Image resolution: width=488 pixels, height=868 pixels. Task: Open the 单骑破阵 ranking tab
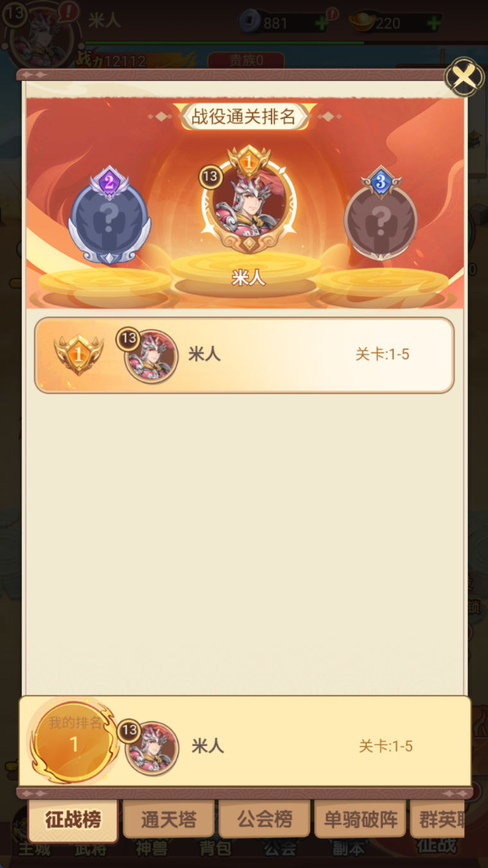click(360, 819)
